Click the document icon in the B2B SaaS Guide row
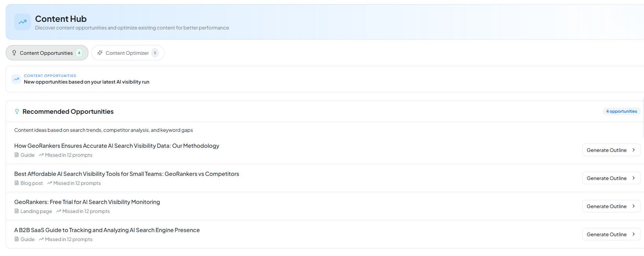Image resolution: width=644 pixels, height=256 pixels. tap(17, 239)
